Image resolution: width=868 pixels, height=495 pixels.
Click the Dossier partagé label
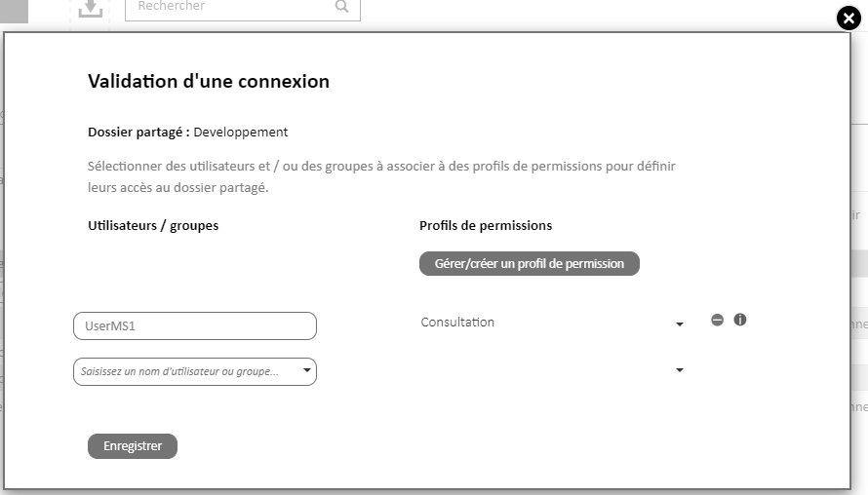(x=138, y=133)
